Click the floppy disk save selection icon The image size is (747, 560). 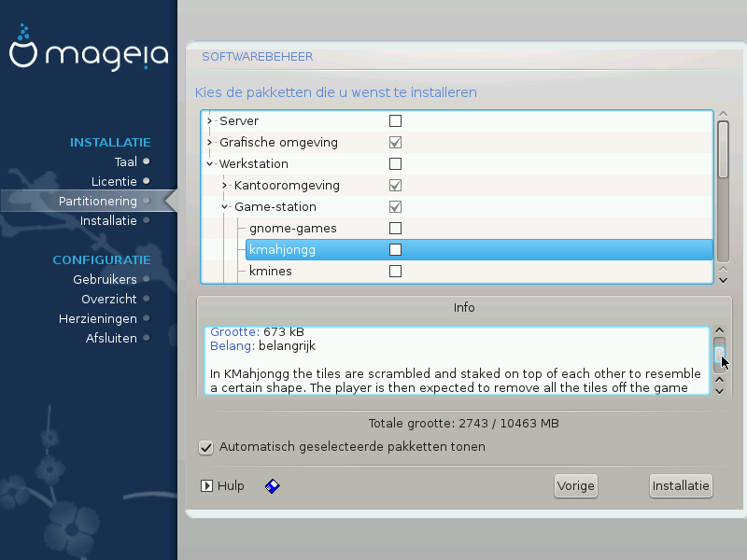click(273, 486)
